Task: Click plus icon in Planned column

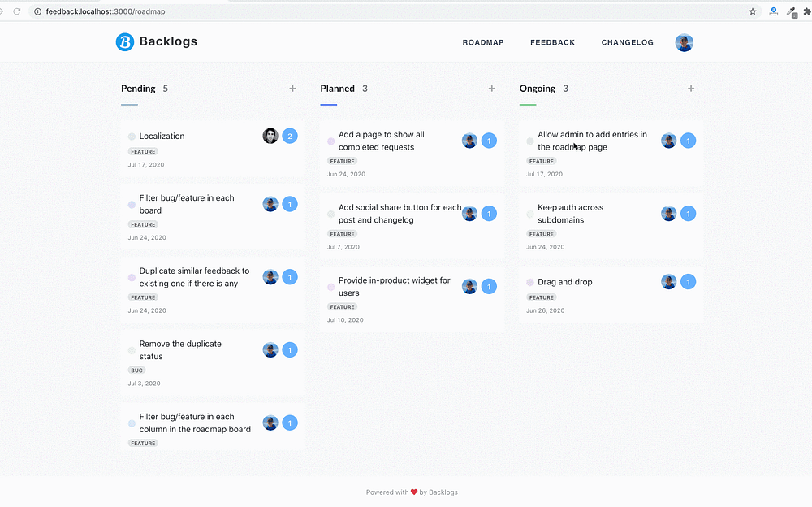Action: (x=491, y=89)
